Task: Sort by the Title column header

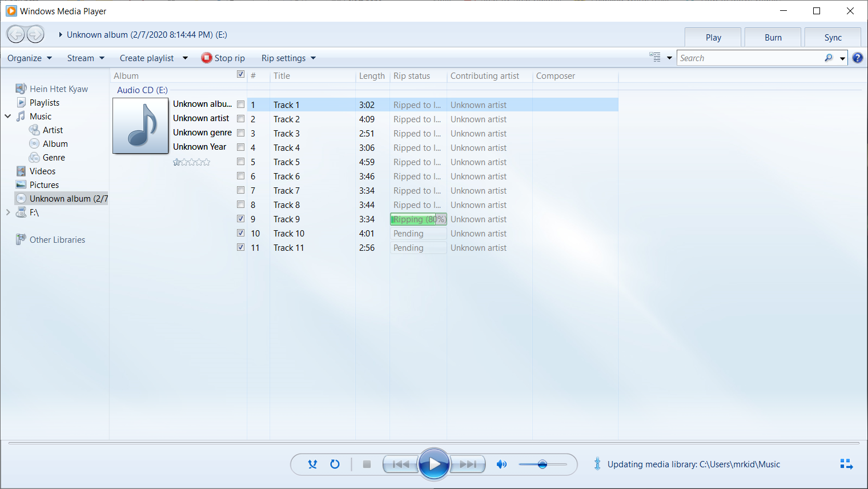Action: (312, 76)
